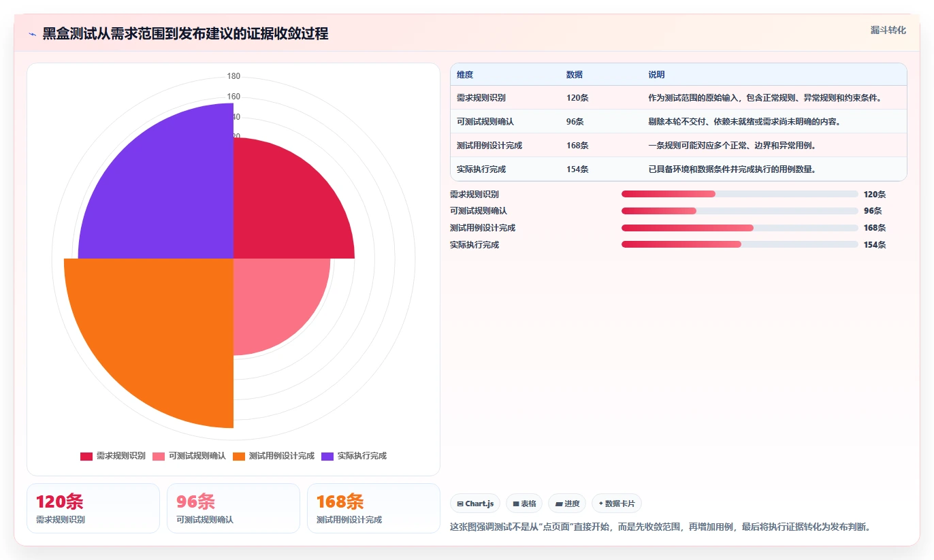Click the 120条 cell in the table

point(577,98)
